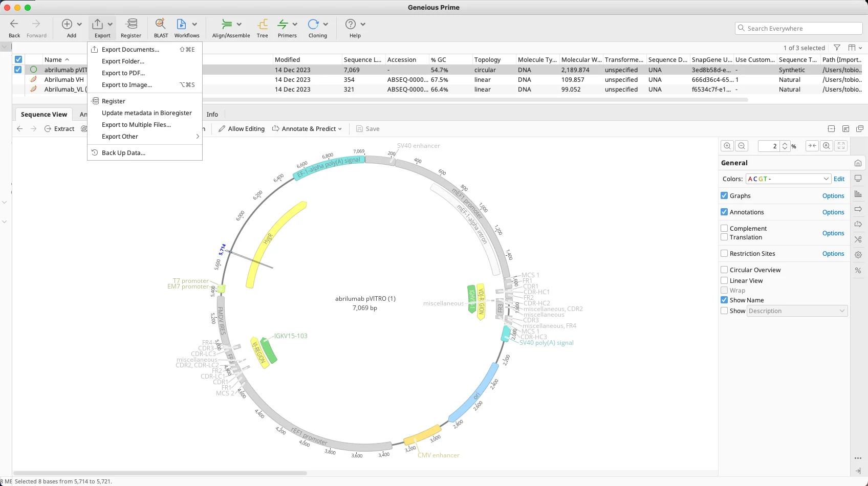Viewport: 868px width, 486px height.
Task: Expand the Workflows dropdown arrow
Action: coord(194,24)
